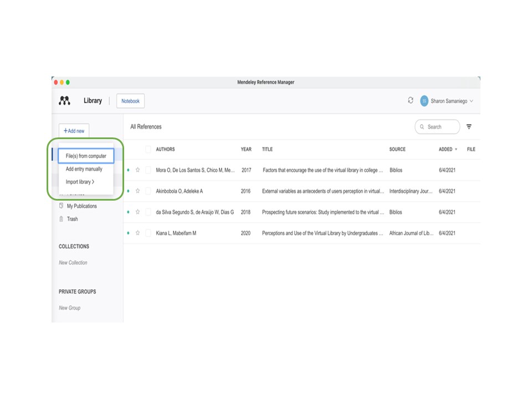Star the Kiana L reference
Viewport: 532px width, 399px height.
point(138,233)
